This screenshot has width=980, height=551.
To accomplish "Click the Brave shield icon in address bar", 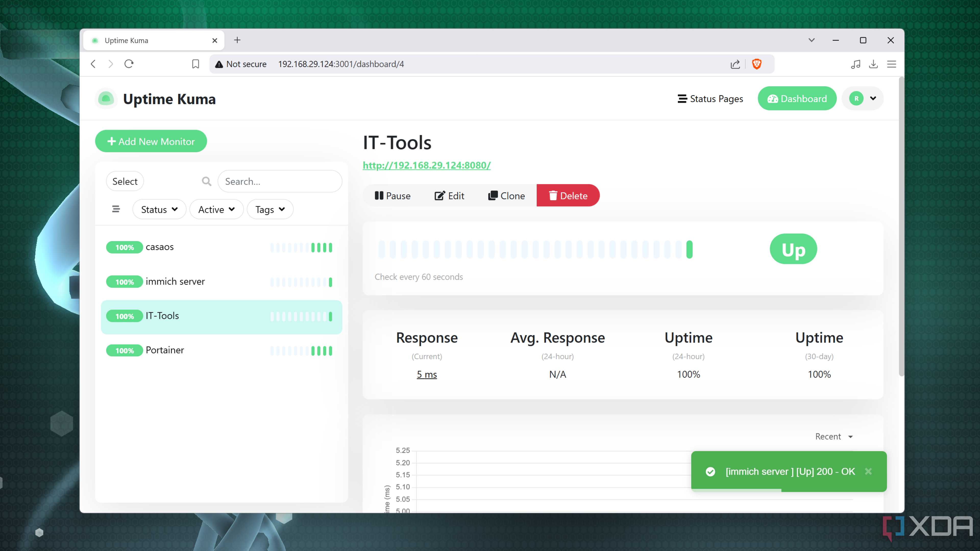I will click(756, 64).
